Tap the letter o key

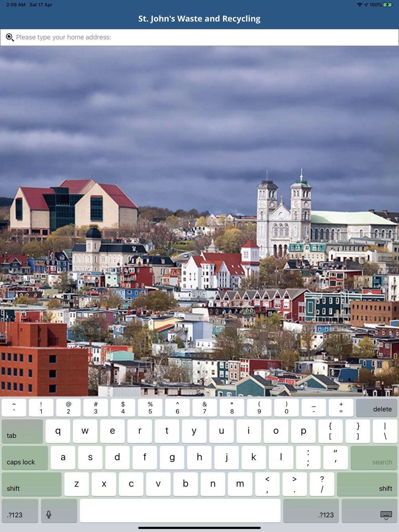click(276, 431)
